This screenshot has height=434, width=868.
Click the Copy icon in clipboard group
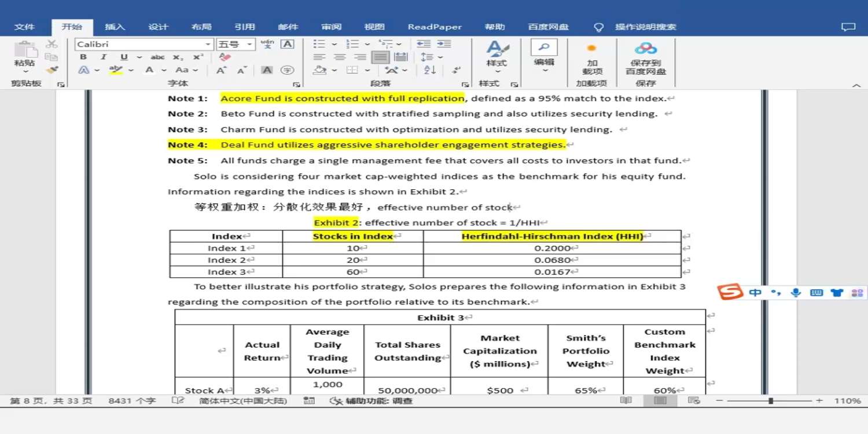click(52, 57)
